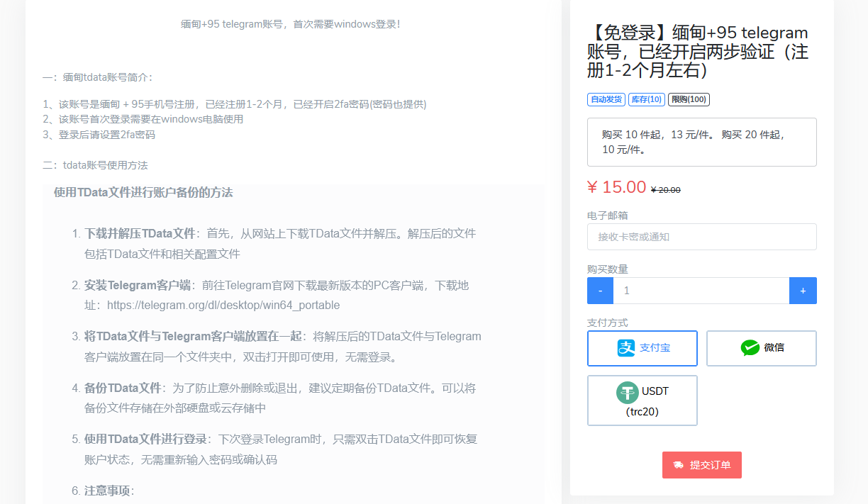Decrease purchase quantity with the minus button
The height and width of the screenshot is (504, 868).
(600, 291)
